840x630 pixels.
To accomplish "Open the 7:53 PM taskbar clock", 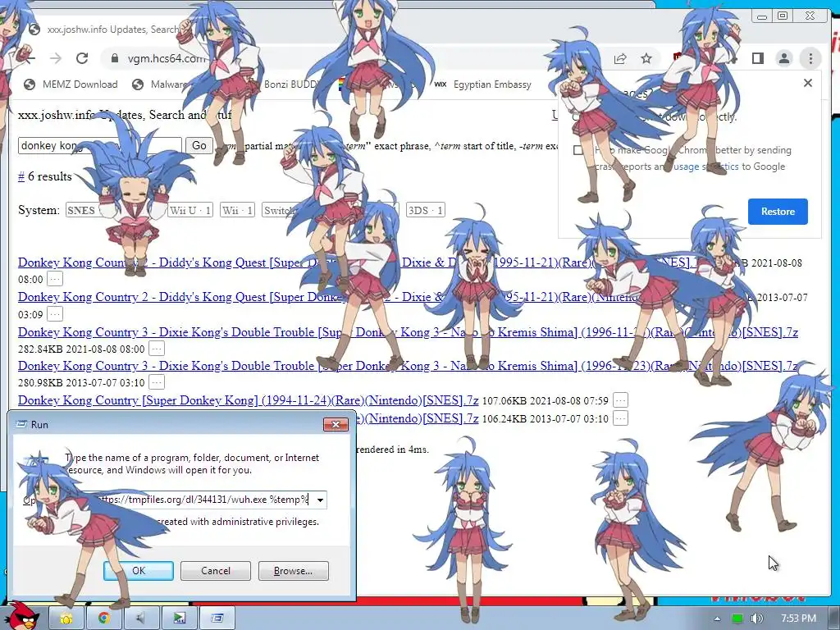I will pyautogui.click(x=798, y=619).
